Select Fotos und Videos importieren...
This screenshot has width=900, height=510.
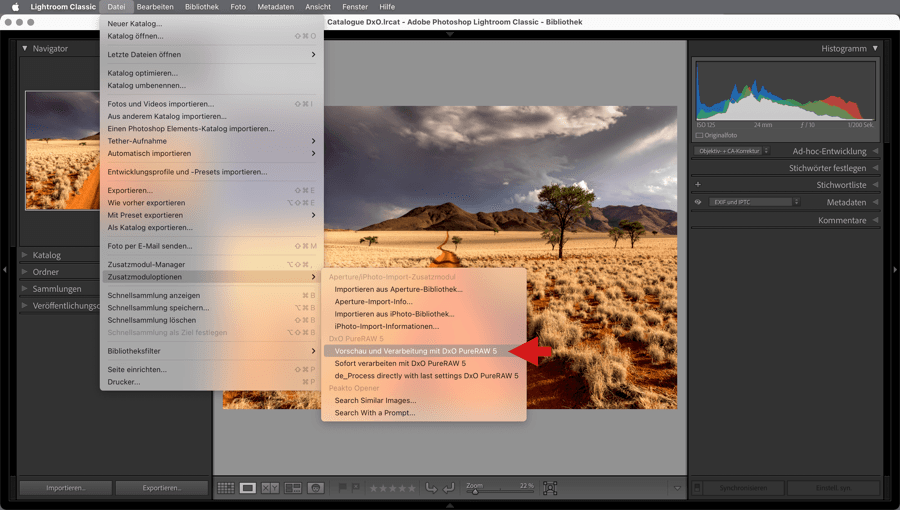pos(211,104)
